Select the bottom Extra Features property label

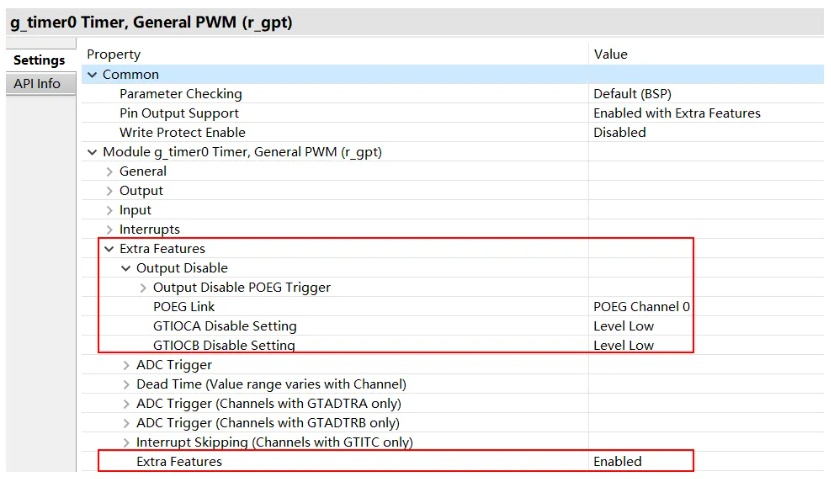click(x=179, y=462)
